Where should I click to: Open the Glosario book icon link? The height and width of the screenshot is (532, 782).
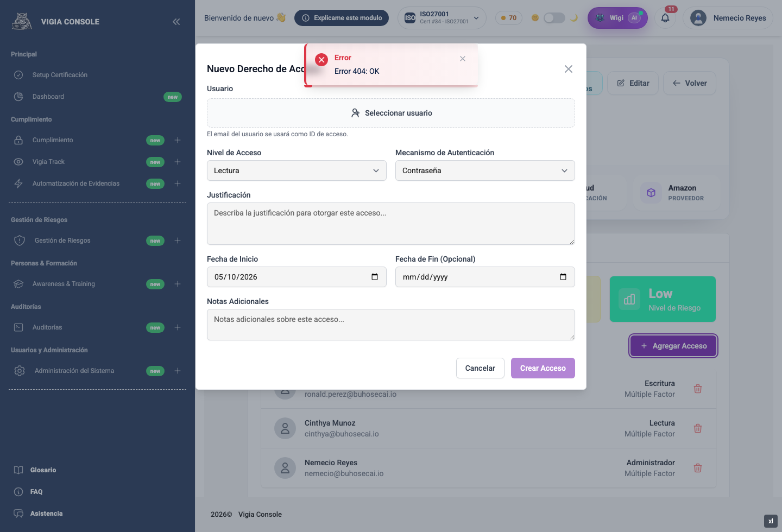[18, 470]
